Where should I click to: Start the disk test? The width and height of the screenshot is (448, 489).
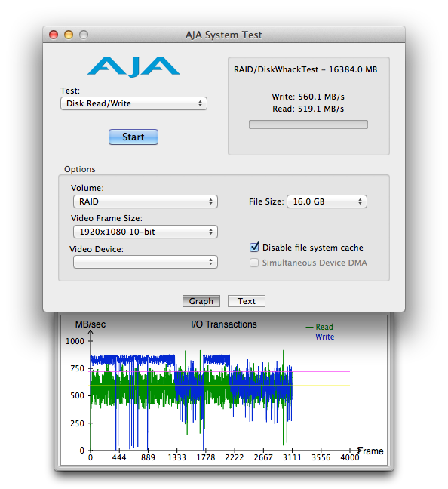click(133, 137)
